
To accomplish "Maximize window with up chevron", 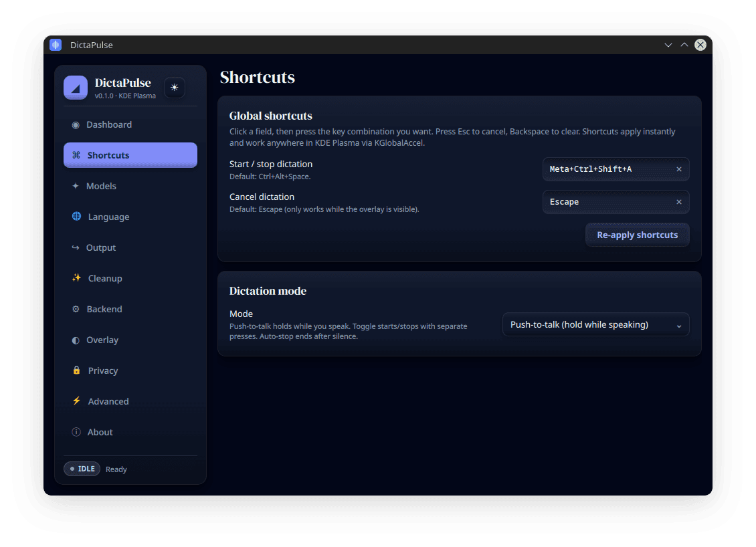I will [x=684, y=45].
